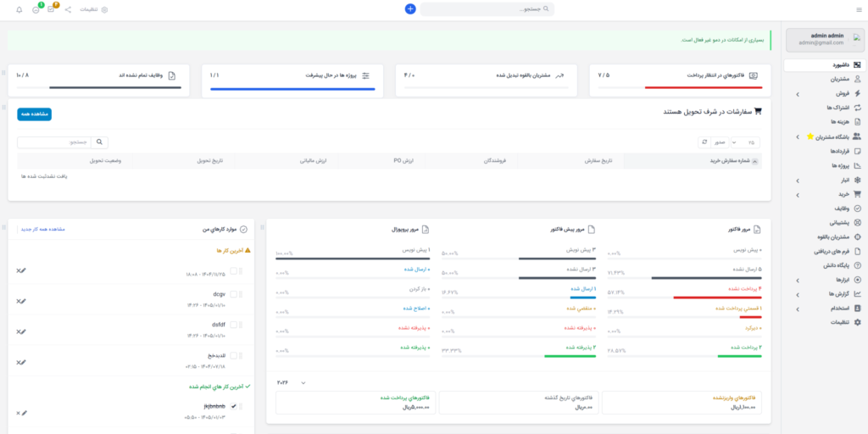Image resolution: width=868 pixels, height=434 pixels.
Task: Sort by the شماره سفارش خرید column header
Action: pos(693,160)
